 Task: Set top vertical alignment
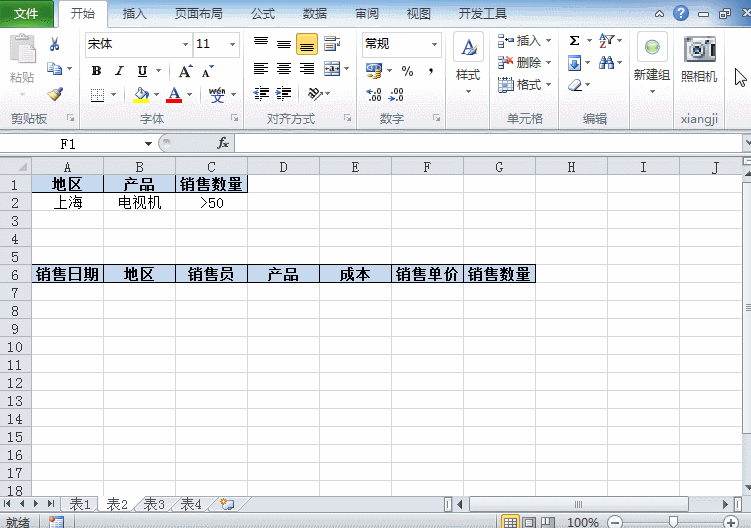click(261, 44)
